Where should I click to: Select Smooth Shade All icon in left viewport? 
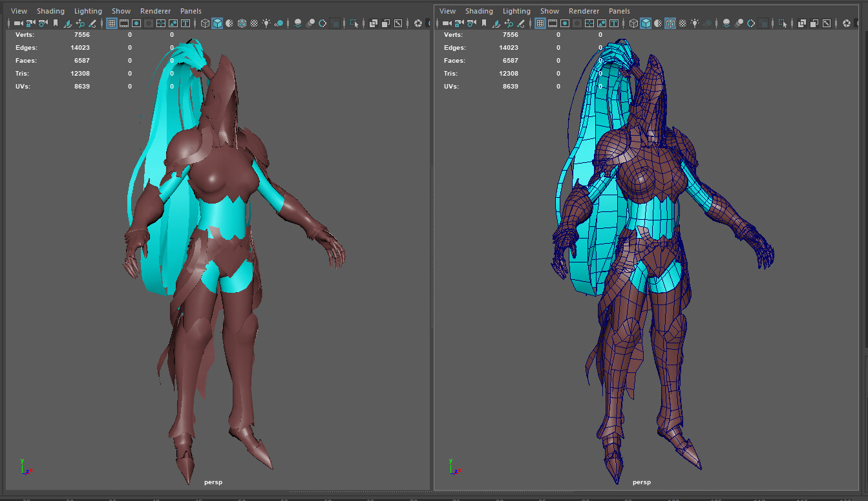pyautogui.click(x=218, y=23)
